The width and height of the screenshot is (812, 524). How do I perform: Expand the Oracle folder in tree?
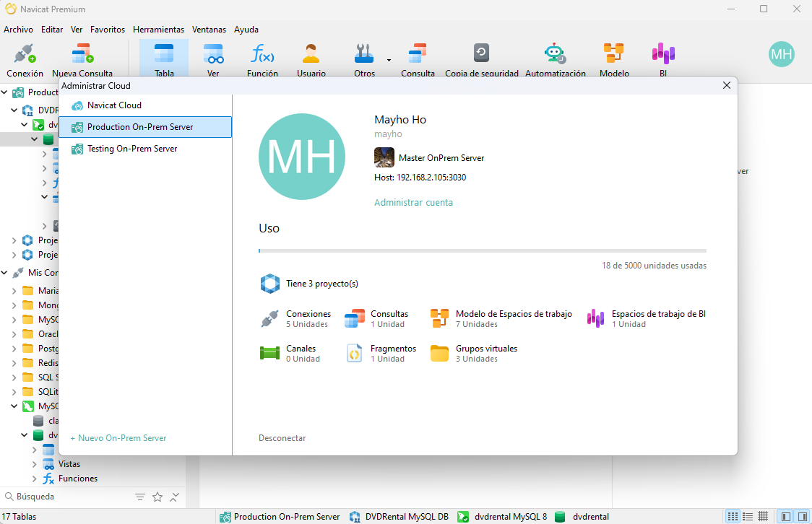[14, 334]
